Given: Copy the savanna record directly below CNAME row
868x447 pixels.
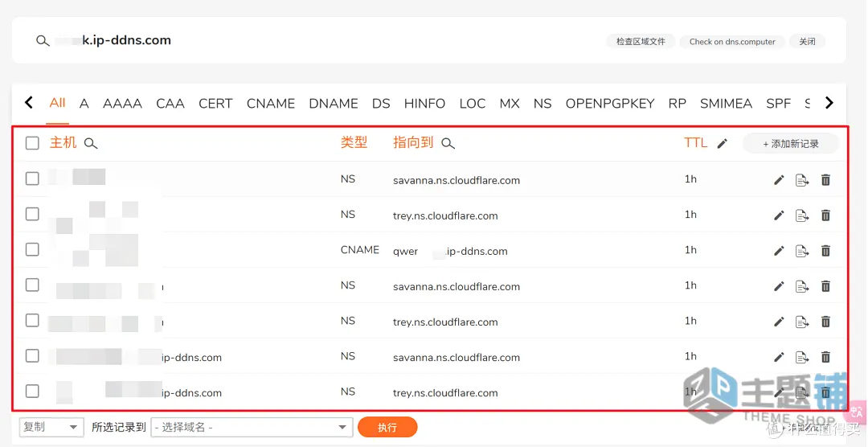Looking at the screenshot, I should [801, 286].
